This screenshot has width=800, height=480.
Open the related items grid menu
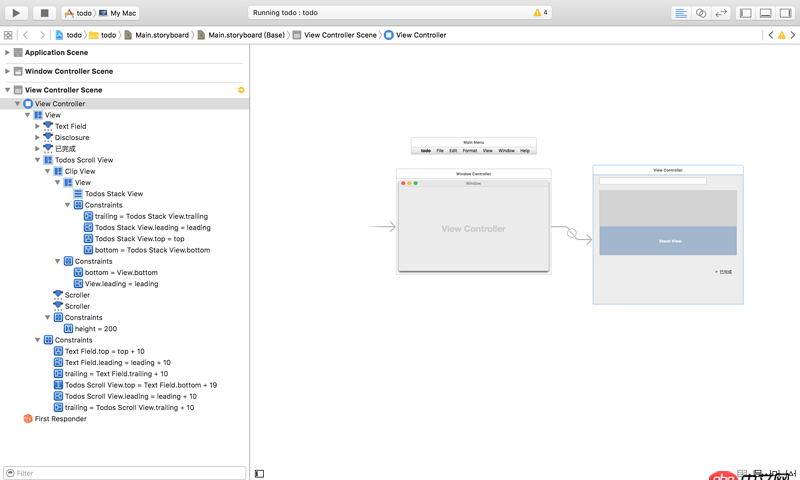click(x=8, y=35)
